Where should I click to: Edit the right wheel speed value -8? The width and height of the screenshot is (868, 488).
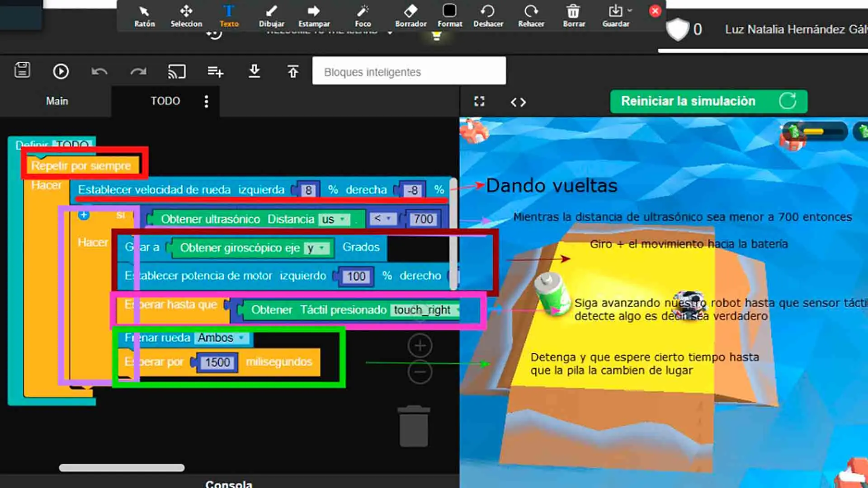coord(412,190)
